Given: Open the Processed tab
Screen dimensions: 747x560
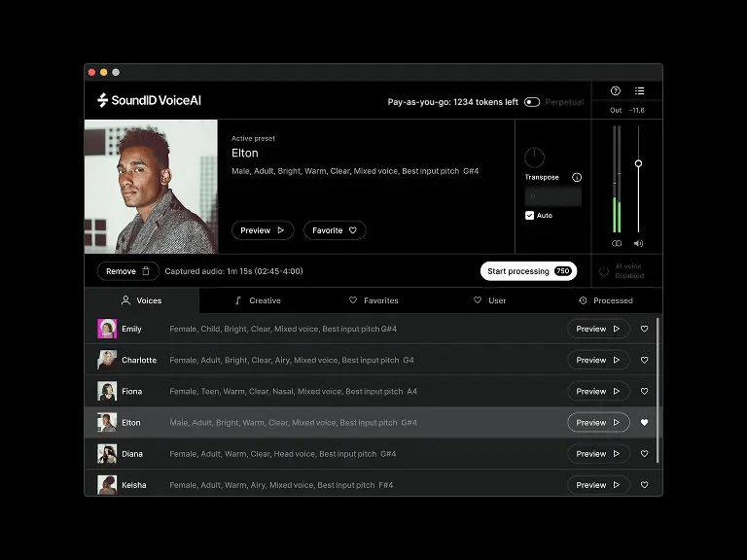Looking at the screenshot, I should point(605,300).
